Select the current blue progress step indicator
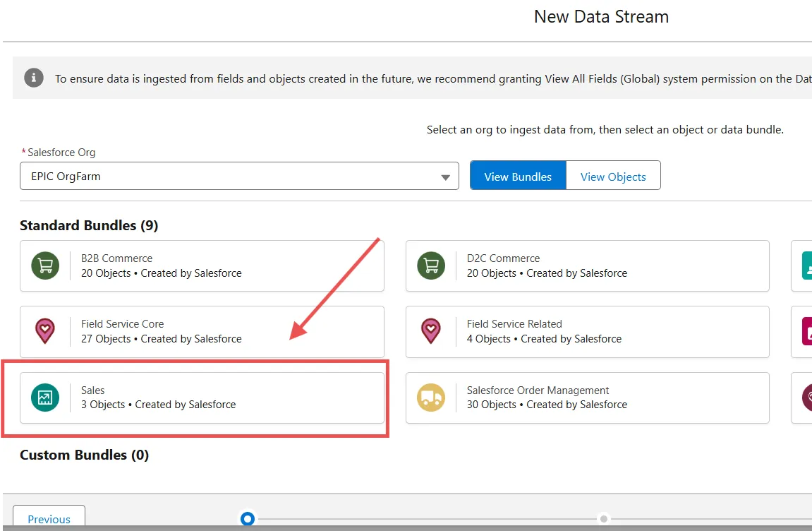812x531 pixels. [247, 519]
